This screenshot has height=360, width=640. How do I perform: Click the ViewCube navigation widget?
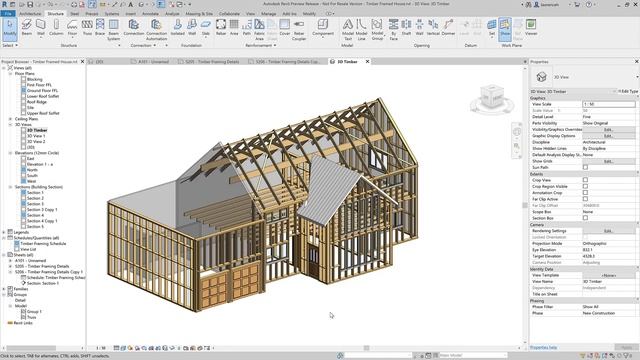tap(491, 99)
